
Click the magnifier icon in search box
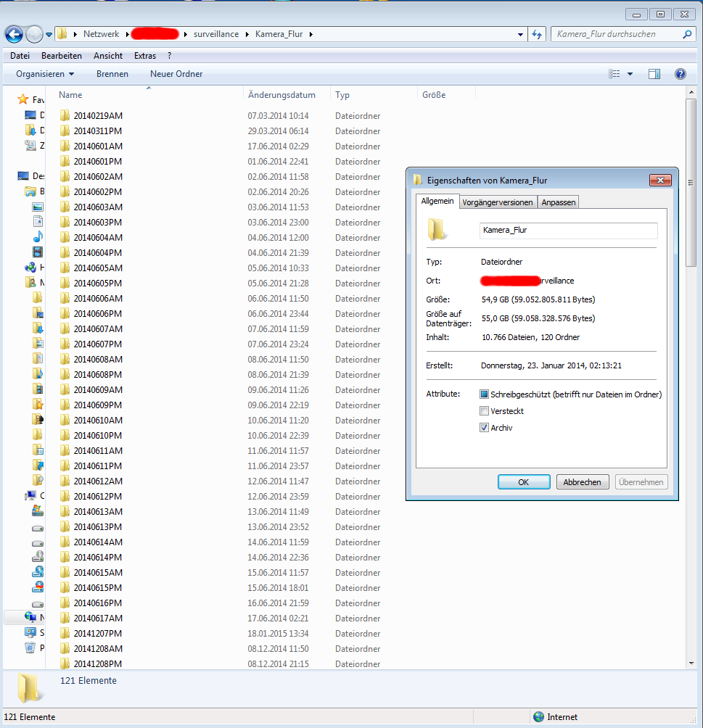point(687,34)
